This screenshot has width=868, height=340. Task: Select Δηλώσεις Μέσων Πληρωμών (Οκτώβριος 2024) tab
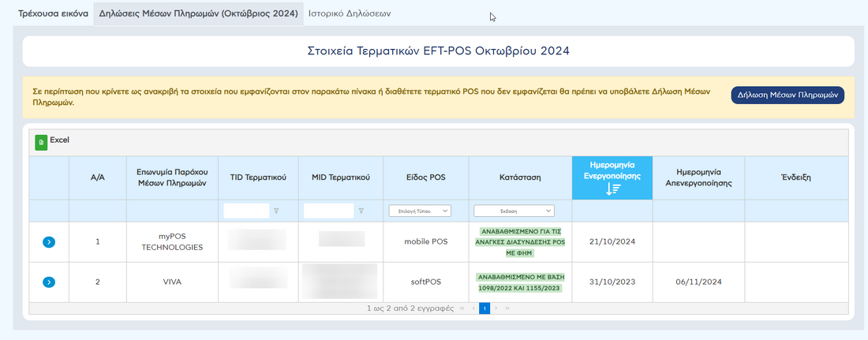(198, 13)
